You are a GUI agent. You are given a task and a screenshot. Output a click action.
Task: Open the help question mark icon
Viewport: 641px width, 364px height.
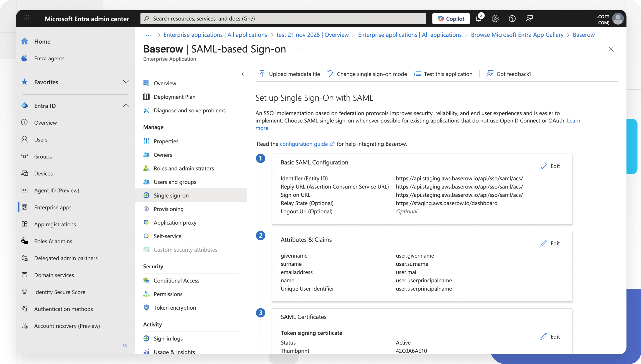pos(512,19)
